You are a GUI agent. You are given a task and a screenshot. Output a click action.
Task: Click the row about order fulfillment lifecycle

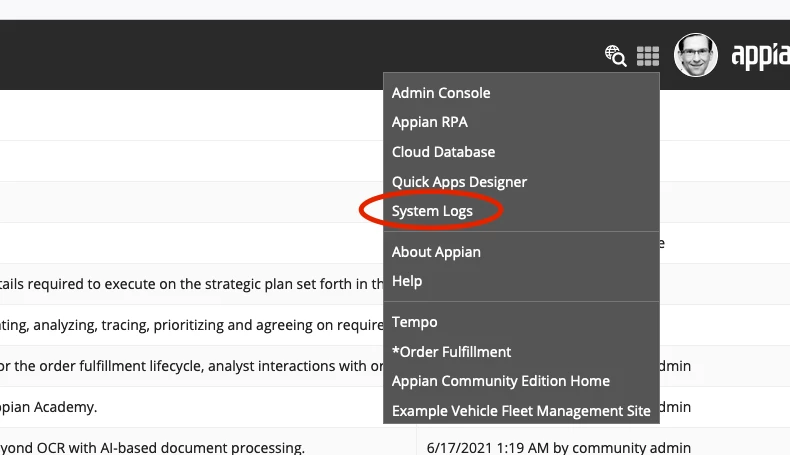point(191,366)
